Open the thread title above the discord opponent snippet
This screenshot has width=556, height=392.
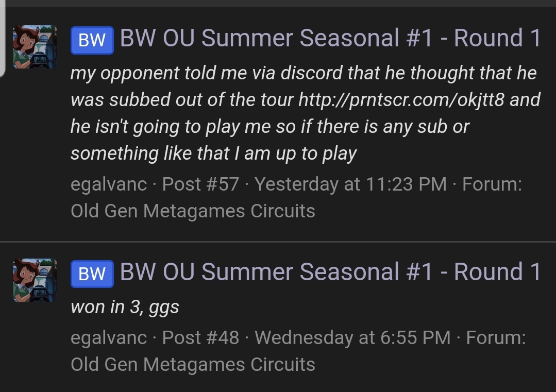pyautogui.click(x=330, y=39)
